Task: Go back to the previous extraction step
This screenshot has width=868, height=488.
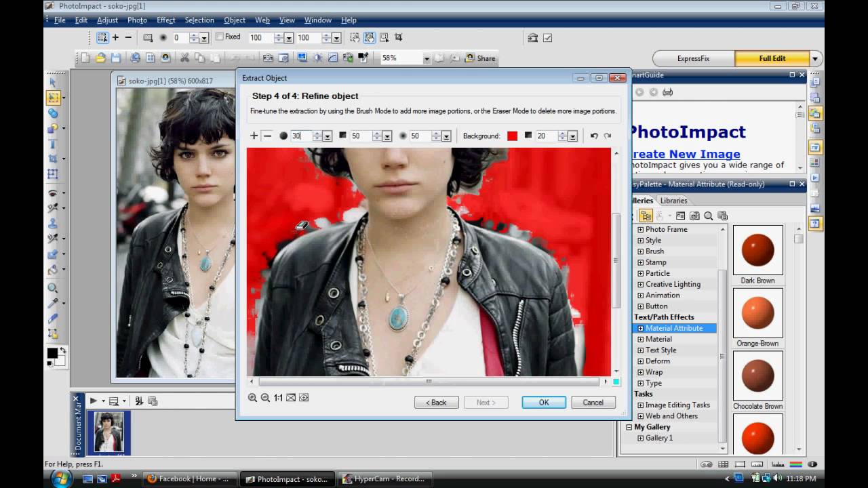Action: pos(436,402)
